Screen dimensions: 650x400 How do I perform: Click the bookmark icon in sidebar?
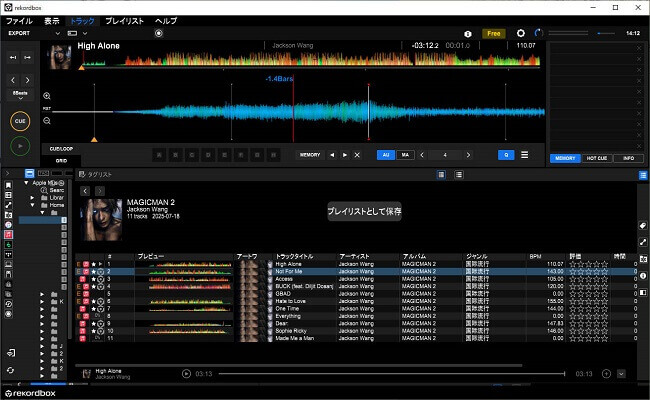click(x=8, y=185)
